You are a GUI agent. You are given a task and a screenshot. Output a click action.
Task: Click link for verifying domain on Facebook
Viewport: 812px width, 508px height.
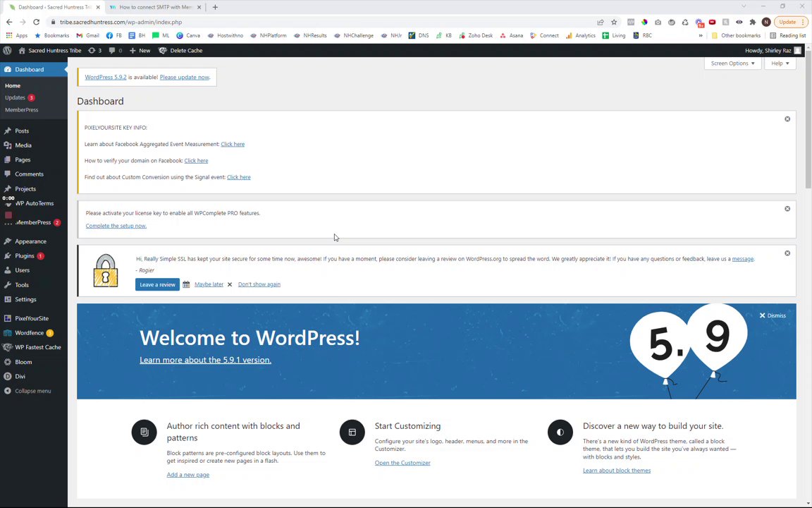pyautogui.click(x=196, y=161)
